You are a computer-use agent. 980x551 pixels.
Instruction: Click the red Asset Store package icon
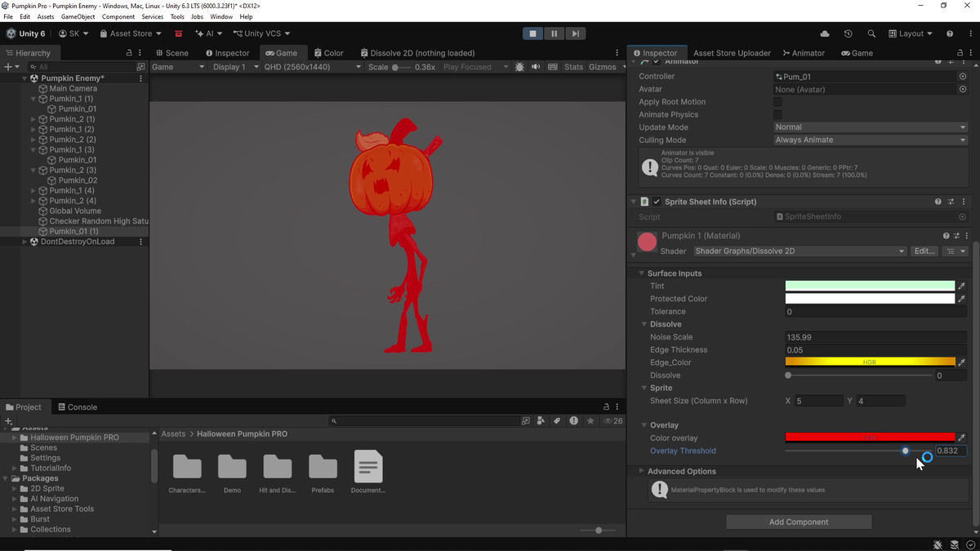tap(179, 33)
